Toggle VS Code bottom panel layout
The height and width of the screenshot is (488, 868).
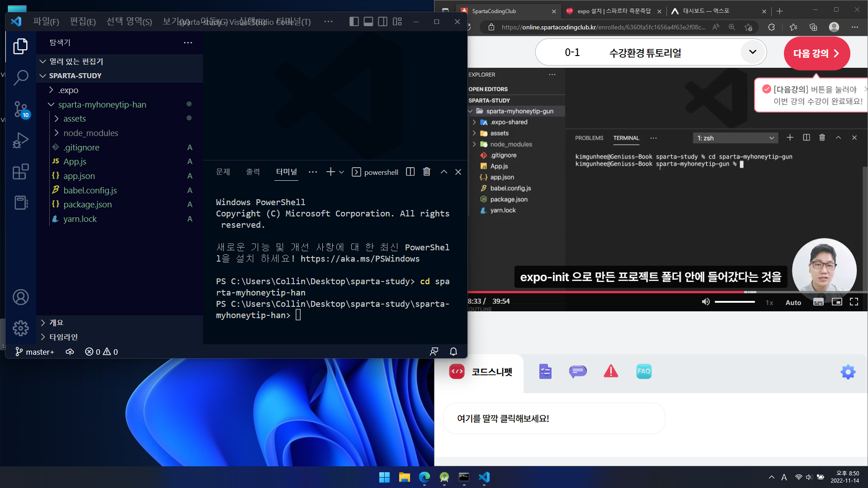(368, 21)
